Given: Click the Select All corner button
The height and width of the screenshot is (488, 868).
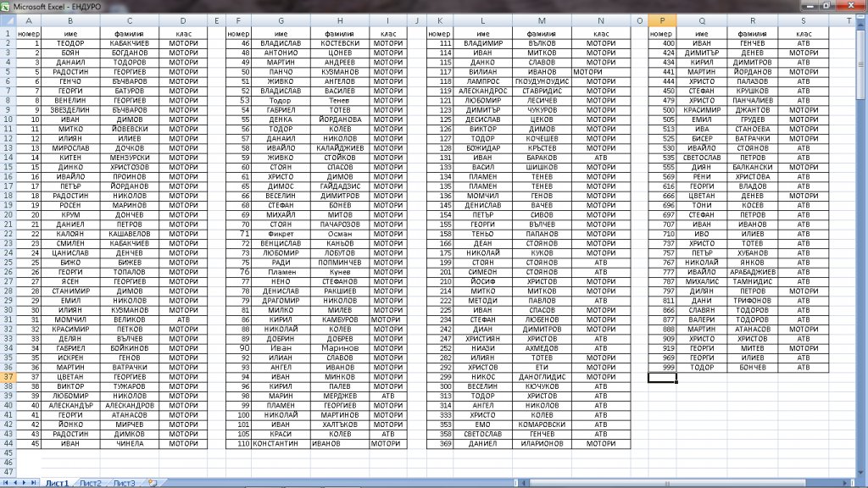Looking at the screenshot, I should click(8, 21).
